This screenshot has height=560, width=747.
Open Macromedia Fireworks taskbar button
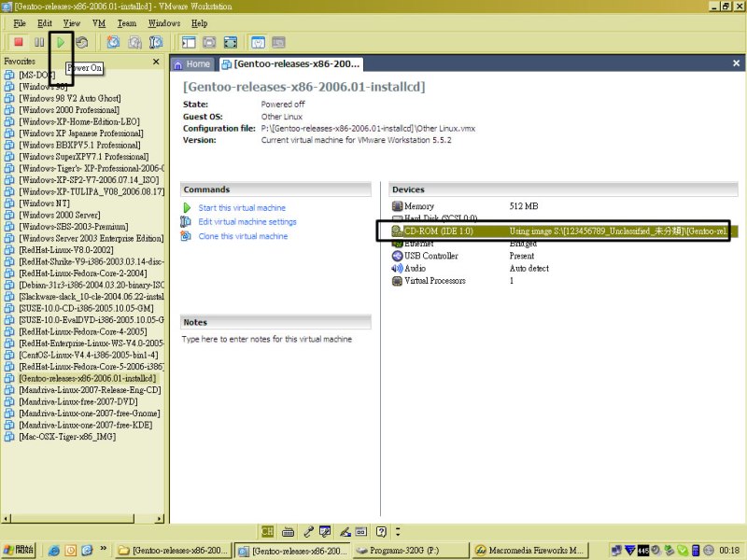pos(530,551)
